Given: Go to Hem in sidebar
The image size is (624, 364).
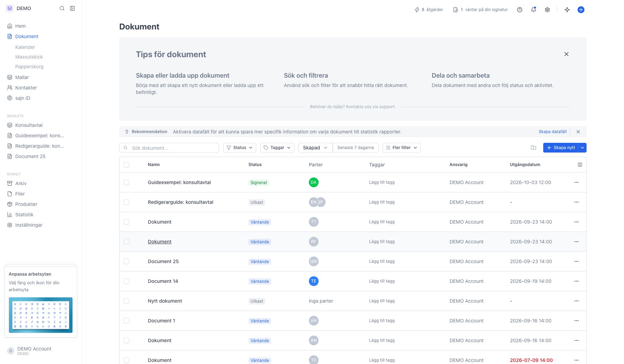Looking at the screenshot, I should click(x=20, y=26).
